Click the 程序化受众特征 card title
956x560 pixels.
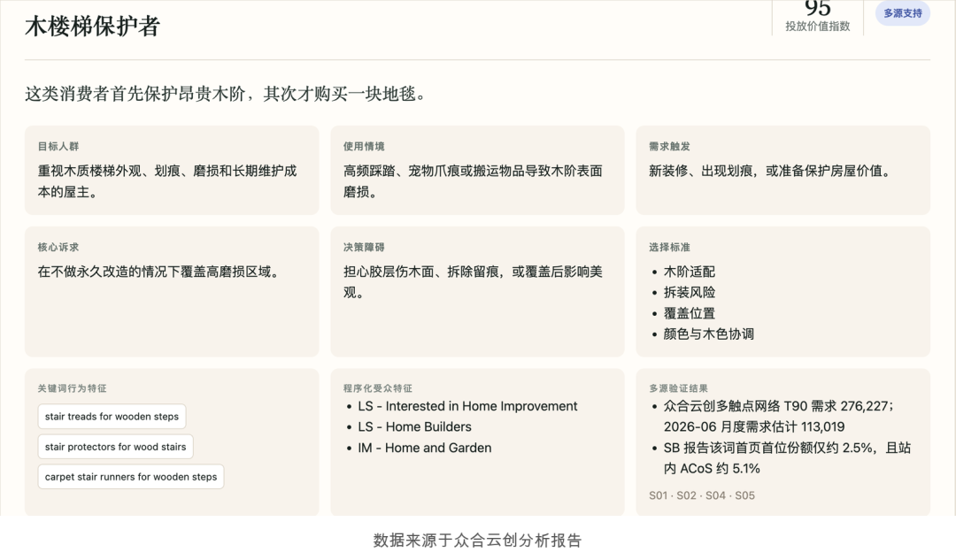(x=377, y=388)
